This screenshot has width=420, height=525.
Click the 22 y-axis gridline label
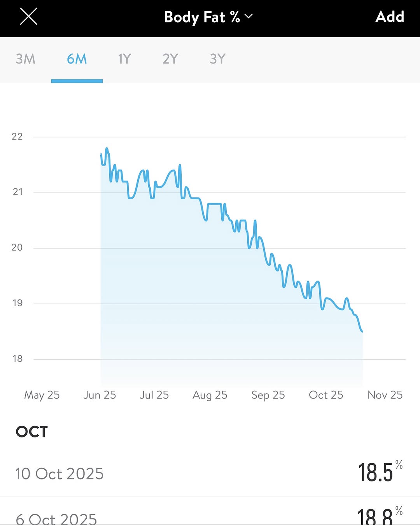[17, 137]
